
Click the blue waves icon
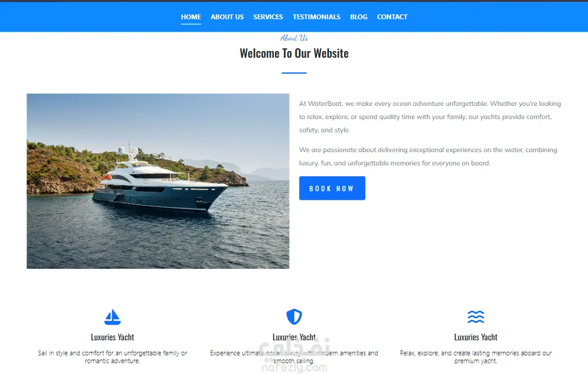[476, 317]
